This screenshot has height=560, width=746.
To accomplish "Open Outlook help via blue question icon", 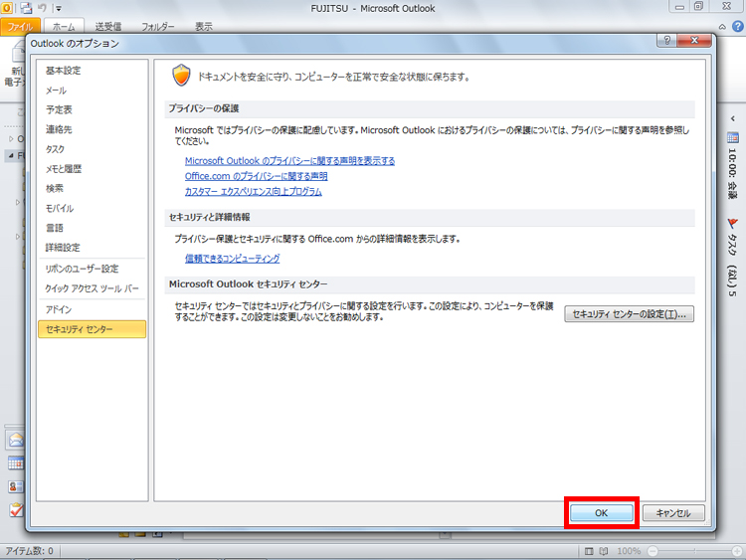I will click(738, 26).
